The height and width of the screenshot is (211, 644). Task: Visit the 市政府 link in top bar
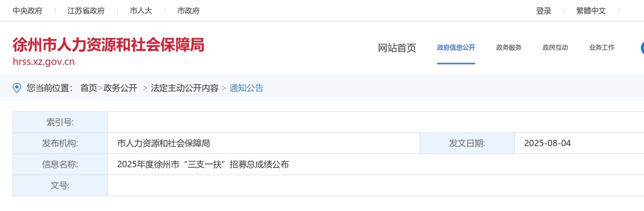[188, 11]
